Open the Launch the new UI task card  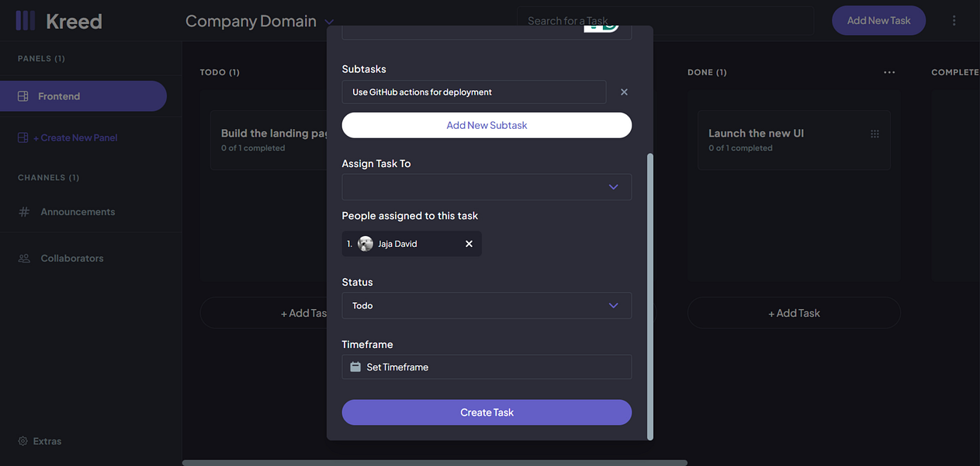tap(794, 140)
